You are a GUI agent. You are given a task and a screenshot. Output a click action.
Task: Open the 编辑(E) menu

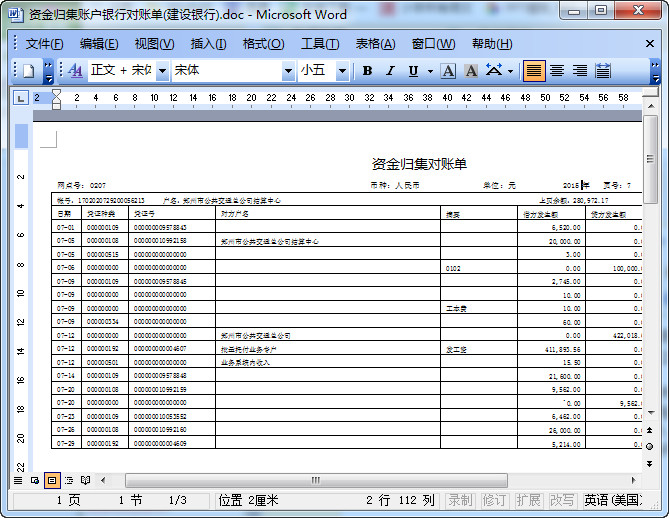(x=99, y=44)
